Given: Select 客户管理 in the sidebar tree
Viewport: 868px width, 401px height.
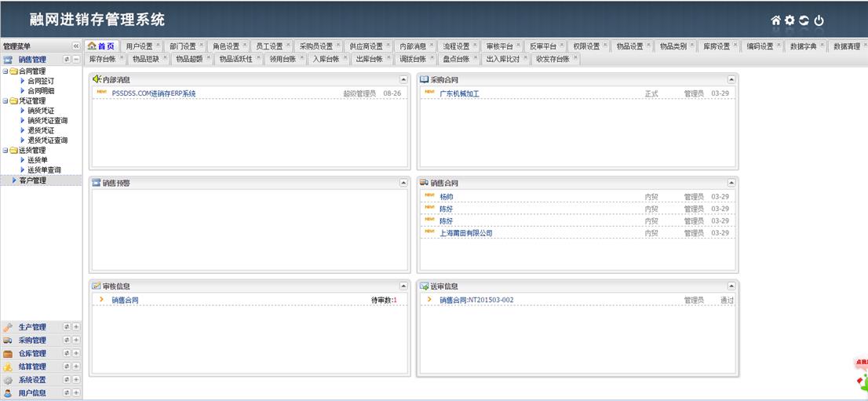Looking at the screenshot, I should (x=33, y=180).
